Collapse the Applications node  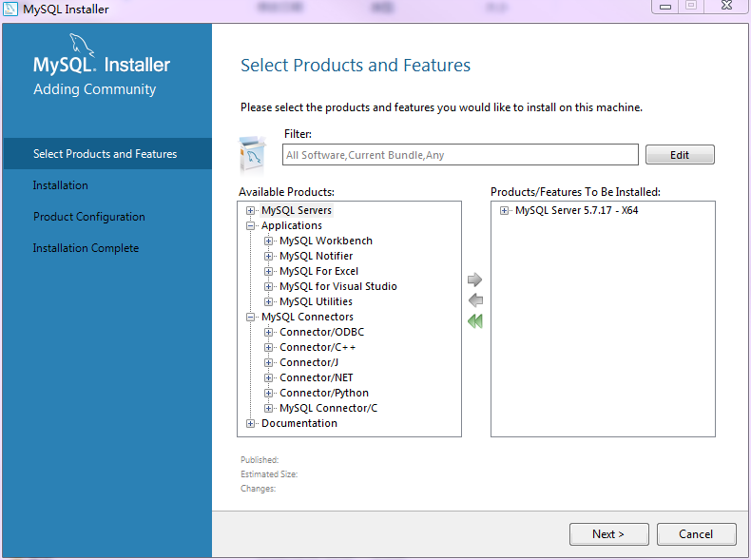(x=250, y=225)
